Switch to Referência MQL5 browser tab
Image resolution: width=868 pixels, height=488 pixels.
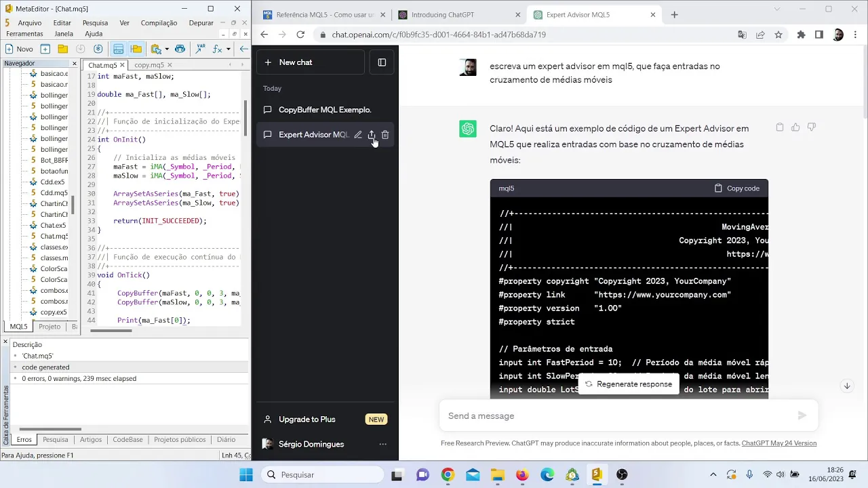point(324,15)
